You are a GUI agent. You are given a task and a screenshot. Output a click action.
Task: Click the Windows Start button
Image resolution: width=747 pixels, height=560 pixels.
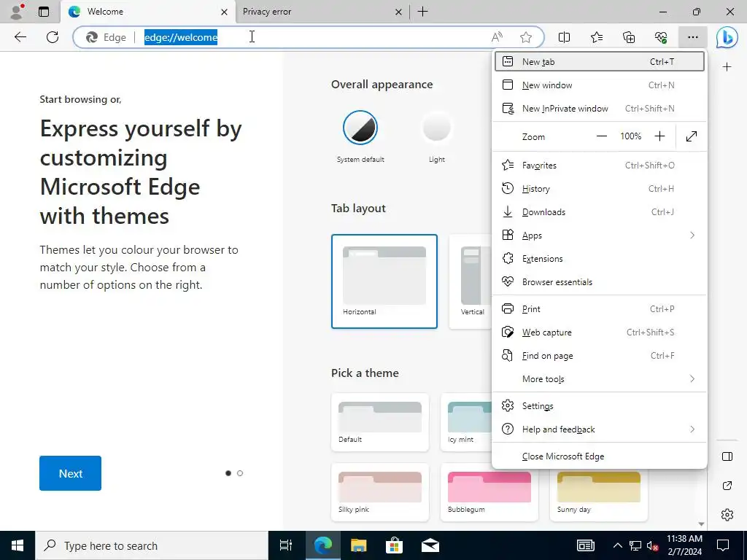pyautogui.click(x=18, y=545)
